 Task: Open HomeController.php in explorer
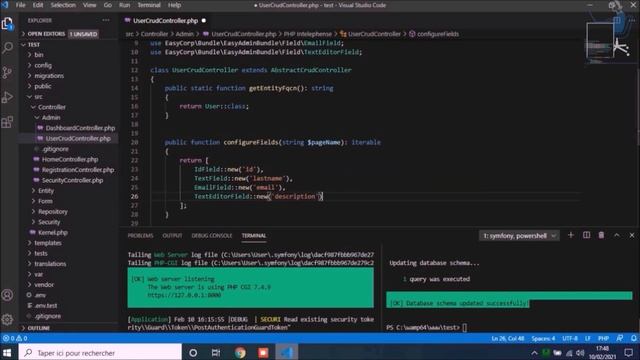70,159
